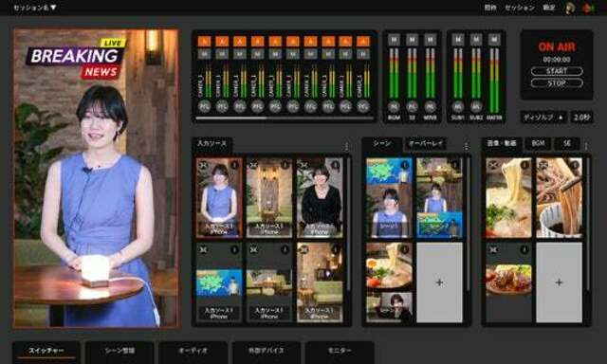Open the セッション名 dropdown at top left
The height and width of the screenshot is (364, 607).
point(35,8)
